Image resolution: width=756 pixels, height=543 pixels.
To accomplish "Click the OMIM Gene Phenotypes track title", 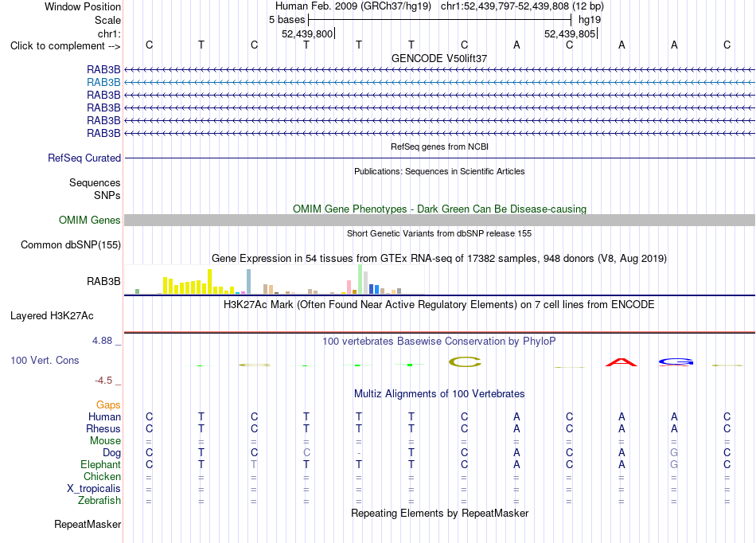I will [439, 209].
